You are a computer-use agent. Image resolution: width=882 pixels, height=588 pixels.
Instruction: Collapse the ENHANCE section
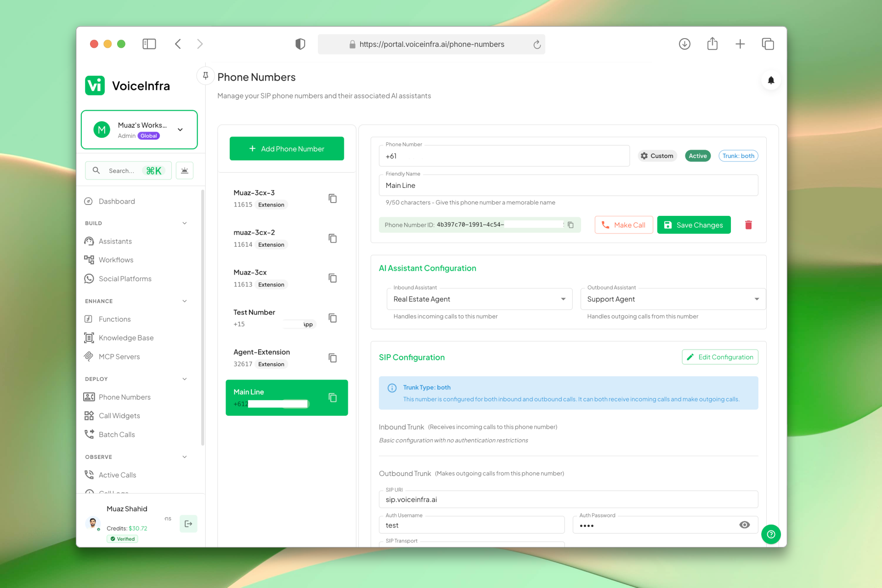click(185, 301)
